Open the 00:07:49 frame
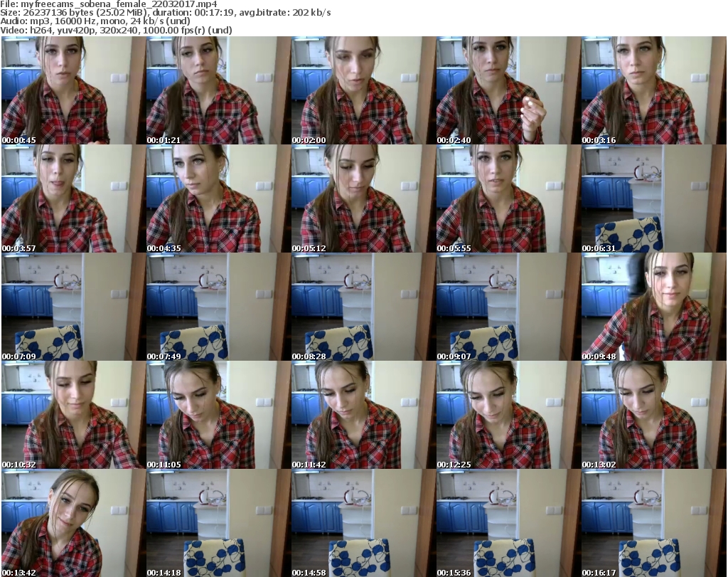 [219, 307]
